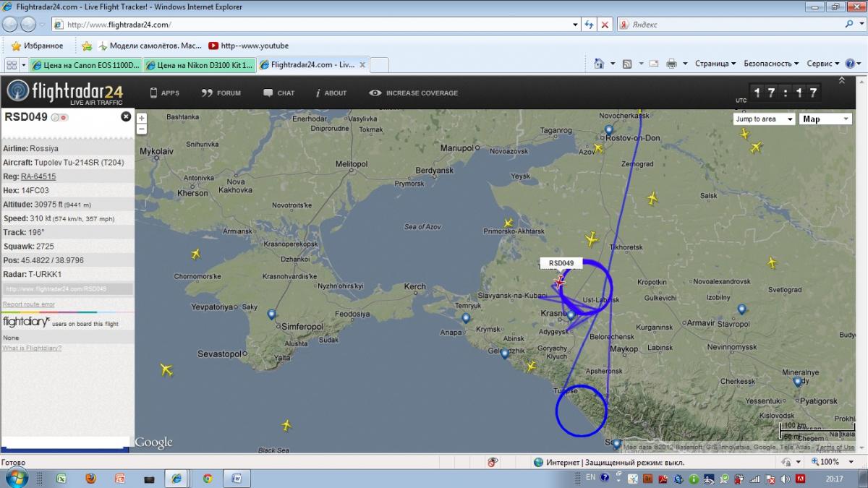
Task: Click the Yandex search magnifier icon
Action: [x=850, y=25]
